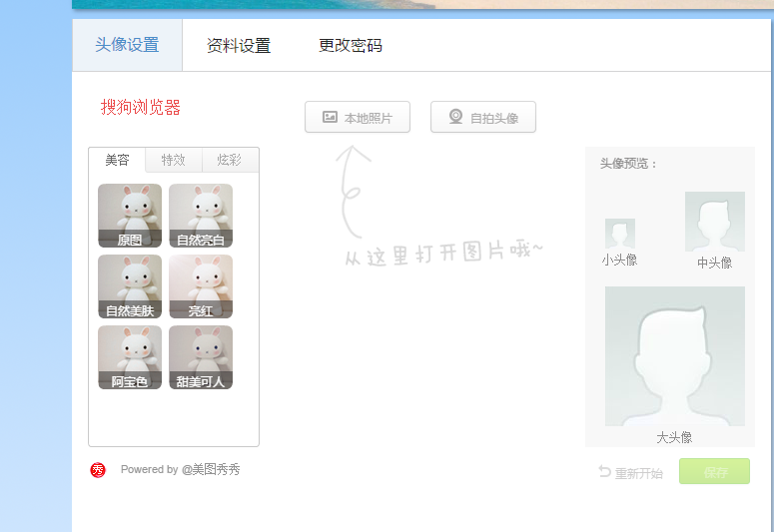This screenshot has width=774, height=532.
Task: Select the 亮红 filter thumbnail
Action: click(201, 286)
